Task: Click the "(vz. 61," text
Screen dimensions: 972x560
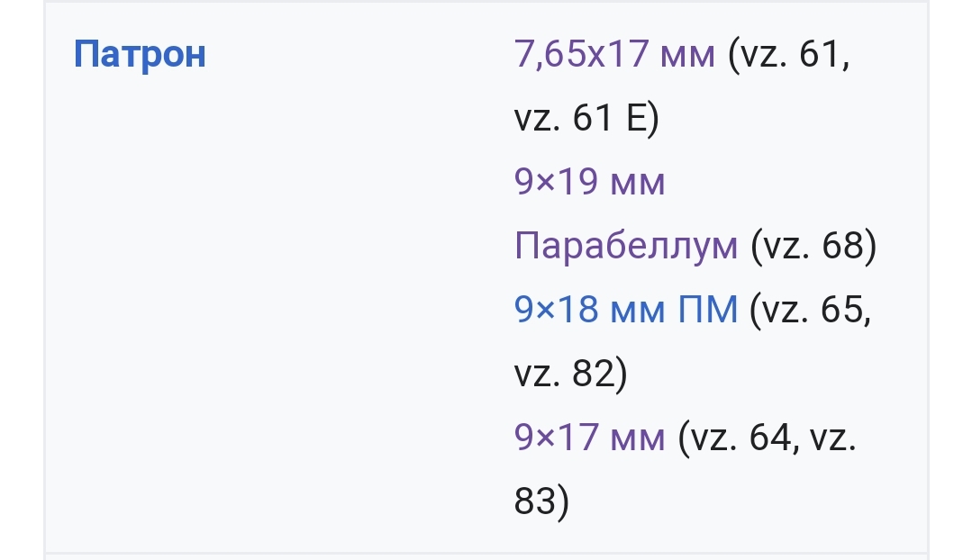Action: [x=788, y=55]
